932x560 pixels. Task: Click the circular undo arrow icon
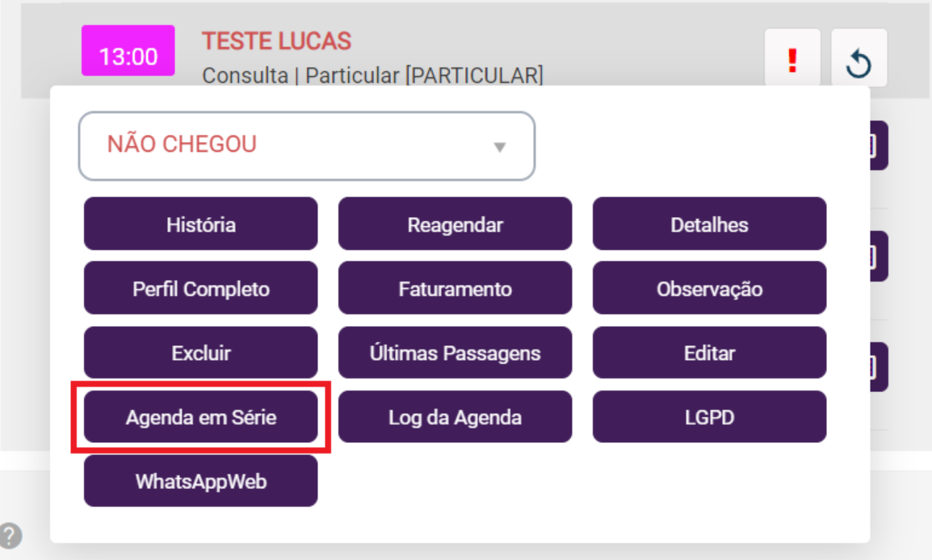tap(859, 58)
